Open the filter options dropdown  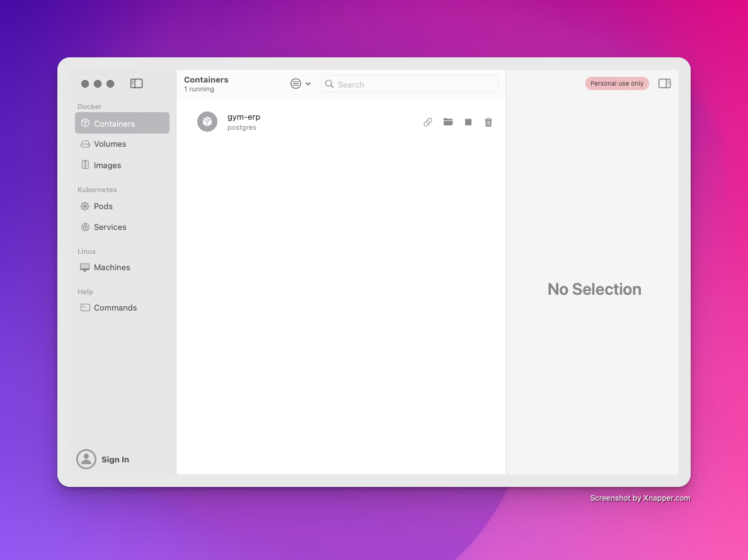coord(301,84)
